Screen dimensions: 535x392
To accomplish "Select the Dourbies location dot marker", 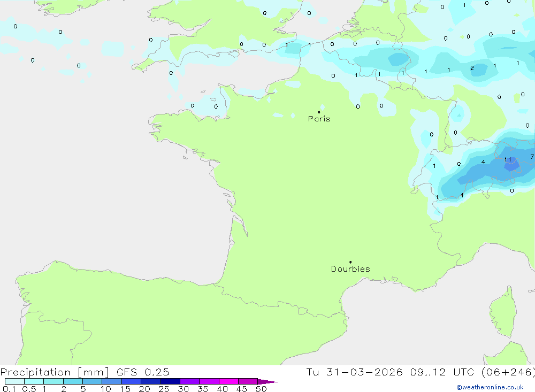I will (350, 262).
